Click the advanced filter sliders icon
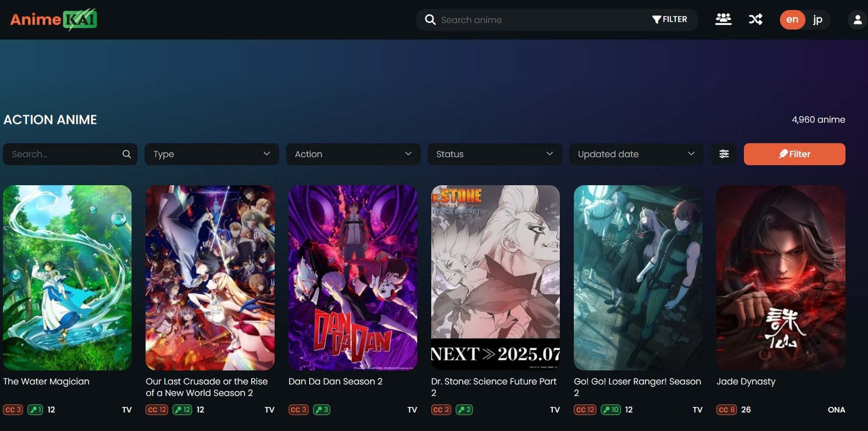This screenshot has width=868, height=431. [x=724, y=154]
